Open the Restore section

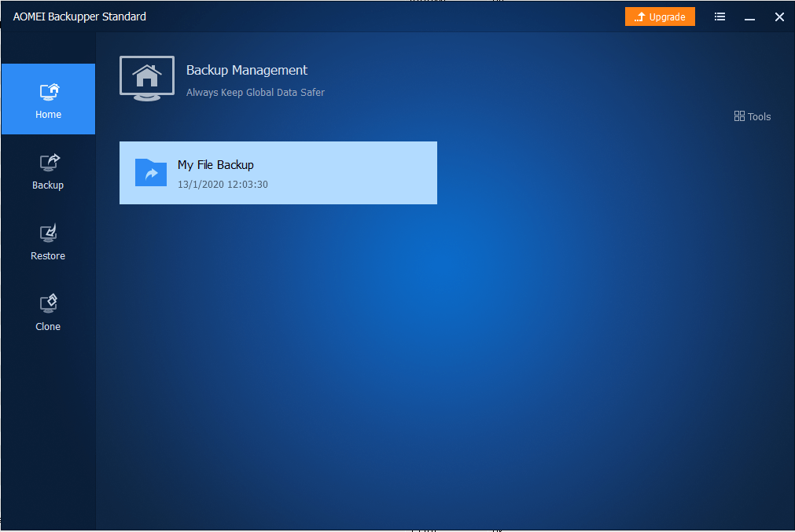coord(48,241)
